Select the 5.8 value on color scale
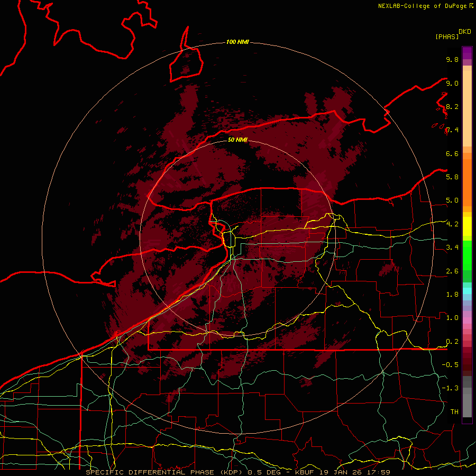The width and height of the screenshot is (476, 476). pos(452,177)
